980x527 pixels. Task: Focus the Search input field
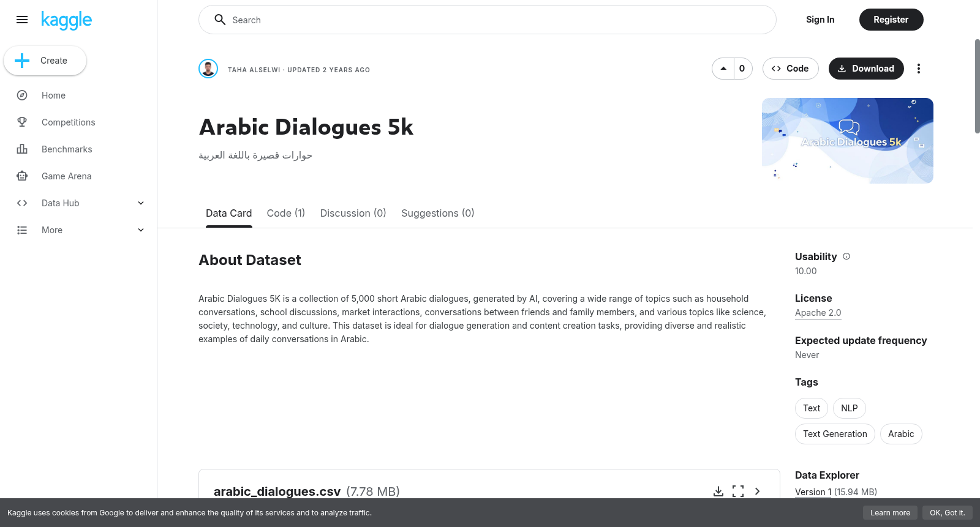point(488,20)
